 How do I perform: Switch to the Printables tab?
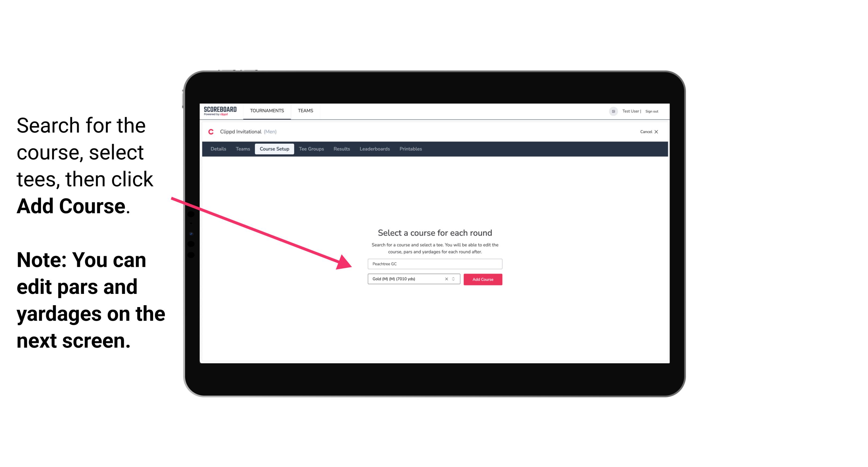click(410, 149)
